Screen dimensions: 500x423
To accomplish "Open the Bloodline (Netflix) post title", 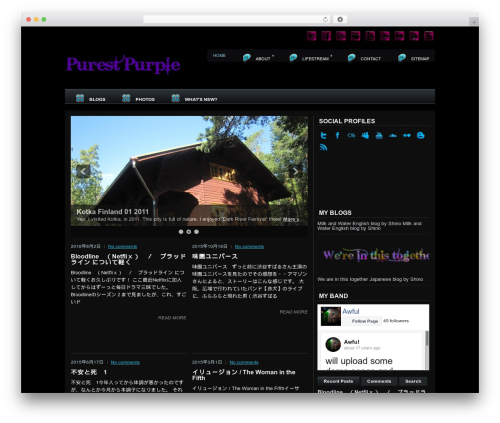I will (128, 259).
